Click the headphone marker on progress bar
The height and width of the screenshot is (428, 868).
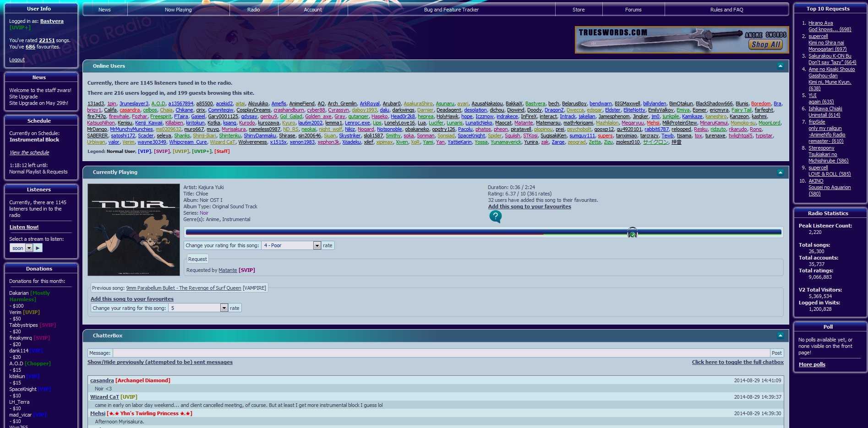(x=632, y=233)
